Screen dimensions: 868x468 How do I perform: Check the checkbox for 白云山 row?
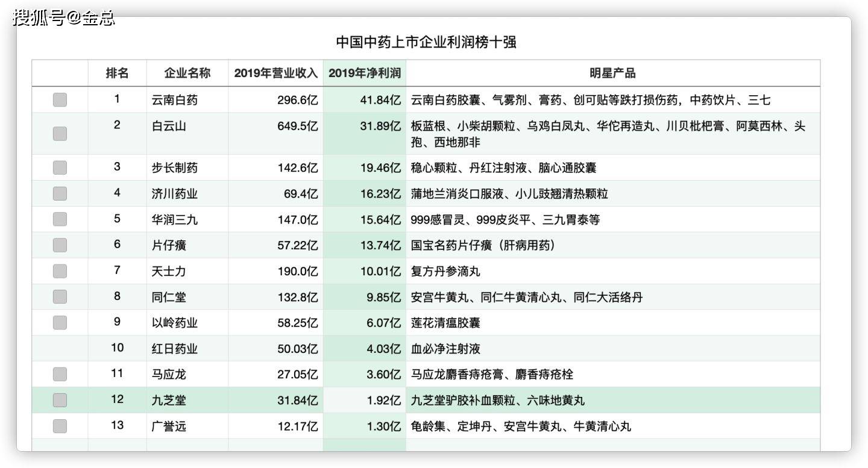point(59,134)
